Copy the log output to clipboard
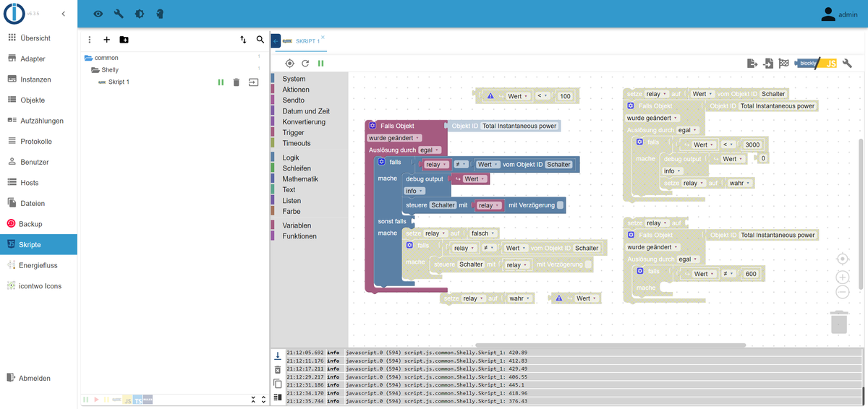 tap(278, 384)
